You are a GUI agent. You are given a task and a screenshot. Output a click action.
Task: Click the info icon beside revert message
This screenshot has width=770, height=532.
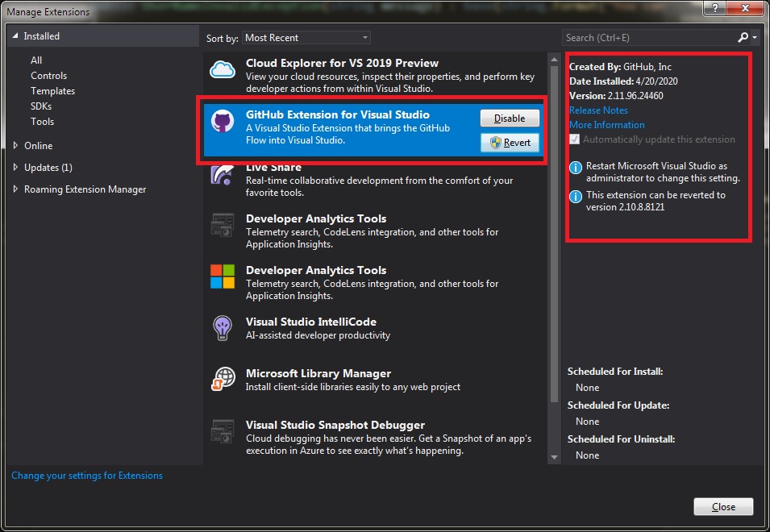click(x=575, y=197)
